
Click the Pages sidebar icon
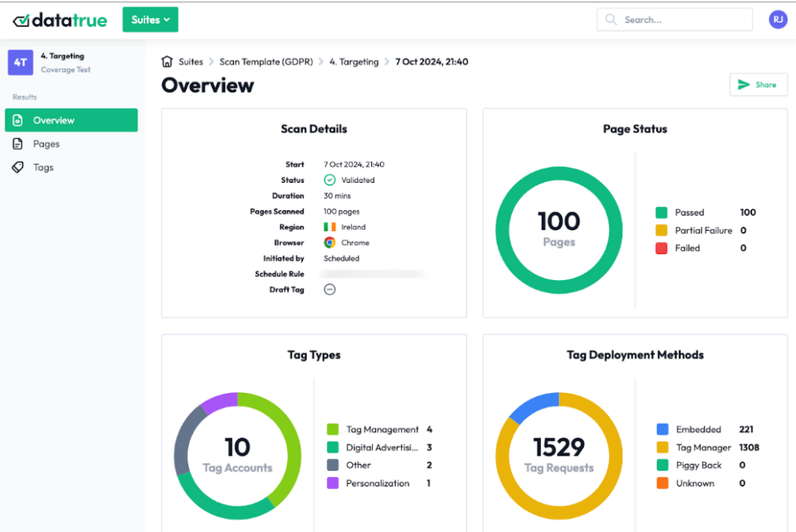(x=18, y=145)
